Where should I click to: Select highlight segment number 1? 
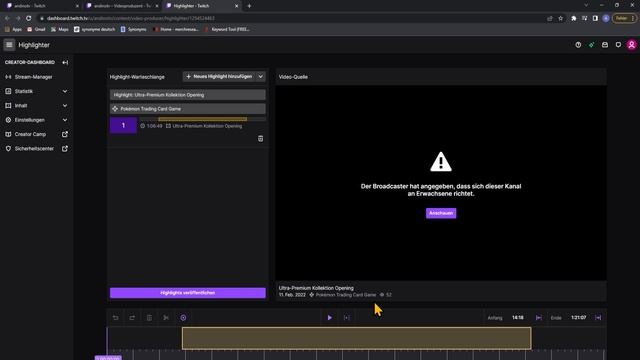(123, 125)
